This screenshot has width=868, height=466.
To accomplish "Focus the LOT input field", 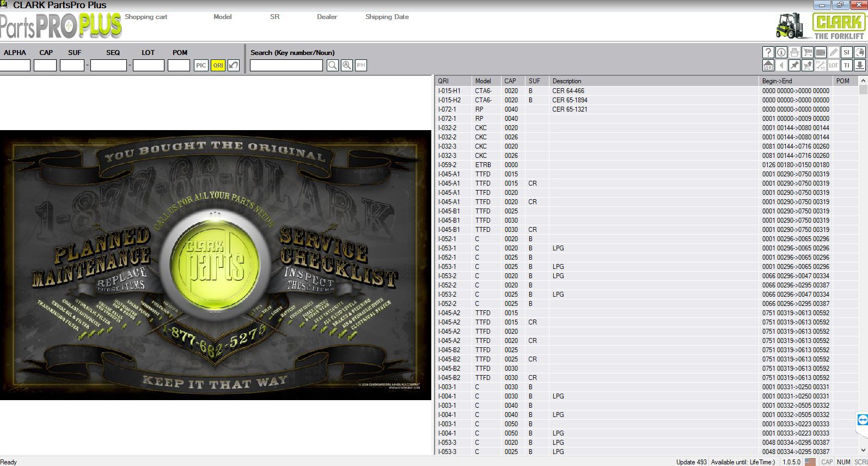I will click(149, 65).
